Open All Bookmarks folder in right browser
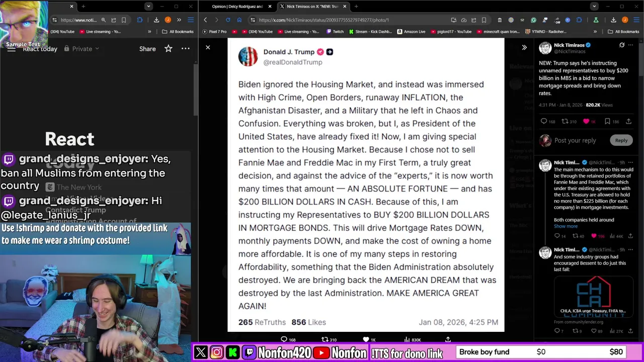Screen dimensions: 644x362 [623, 32]
